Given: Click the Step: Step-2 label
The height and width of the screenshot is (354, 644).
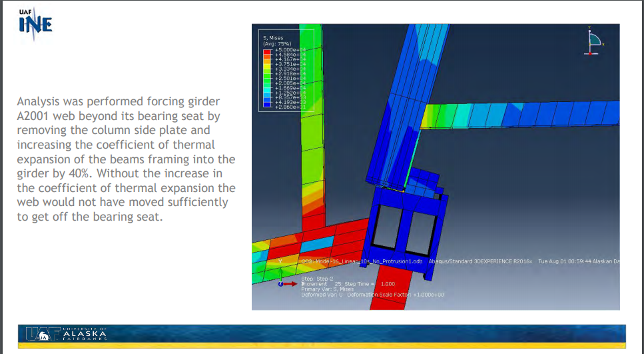Looking at the screenshot, I should [x=317, y=278].
